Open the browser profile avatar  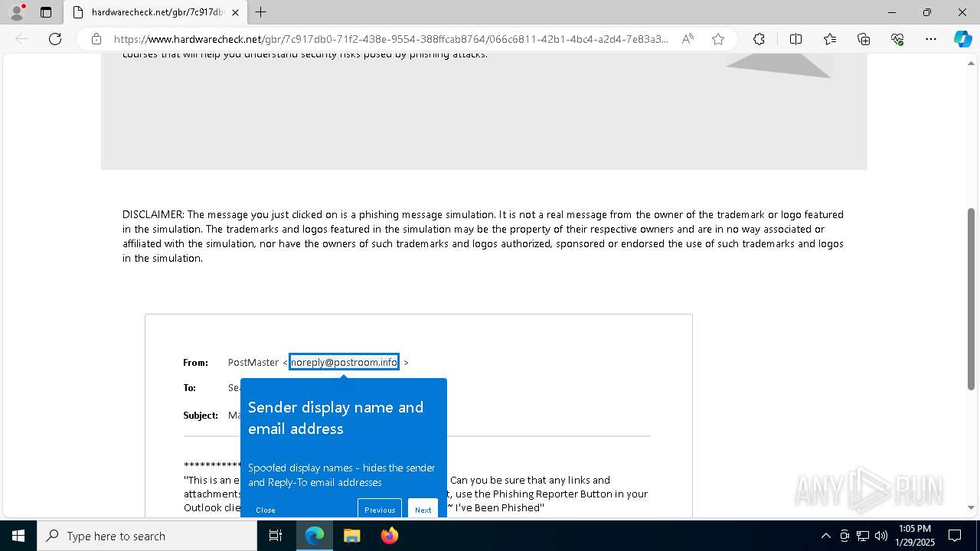coord(17,12)
